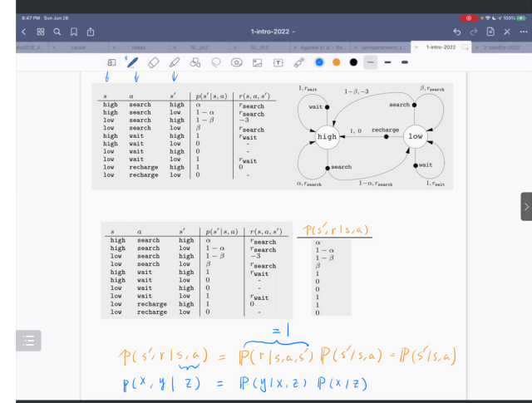532x403 pixels.
Task: Go back to the library
Action: [23, 32]
